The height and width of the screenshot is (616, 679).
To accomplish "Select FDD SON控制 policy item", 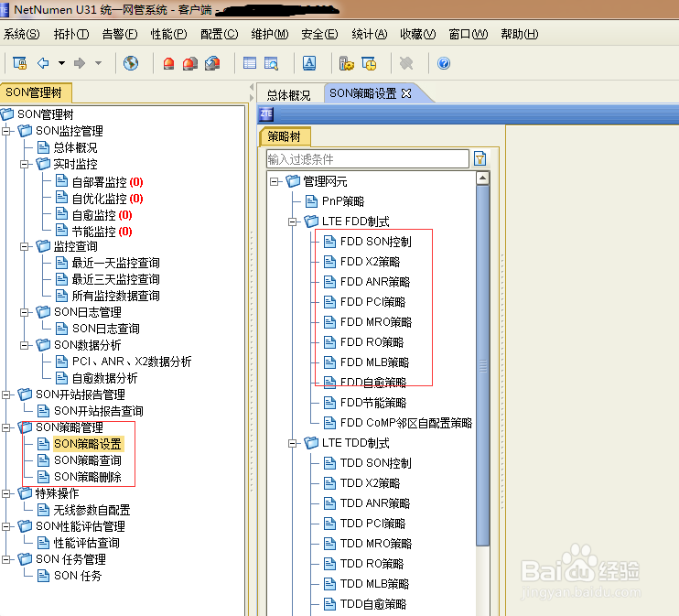I will click(x=368, y=242).
